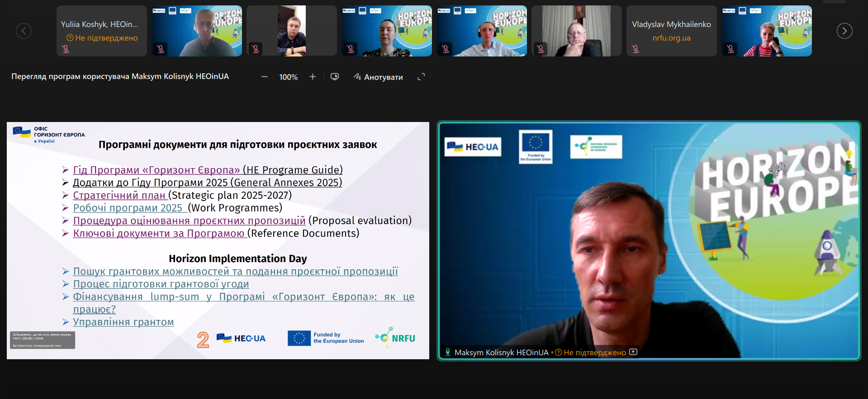Click nrfu.org.ua under Vladyslav Mykhailenko

point(671,38)
